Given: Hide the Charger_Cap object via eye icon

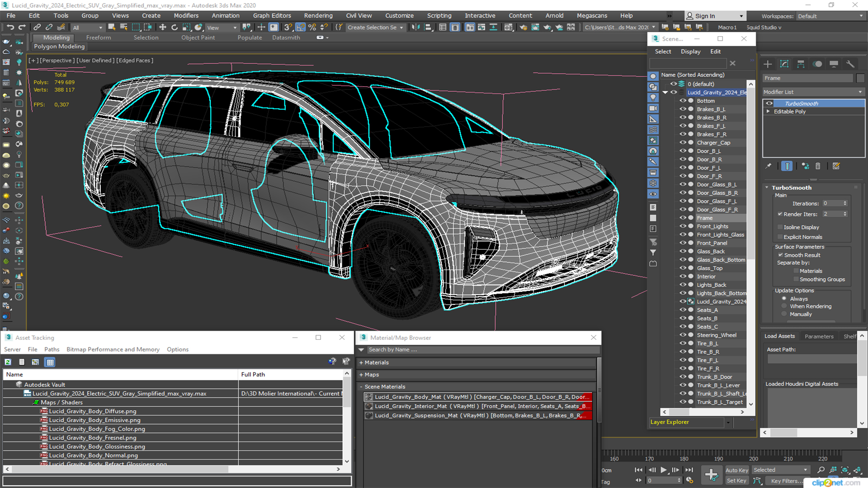Looking at the screenshot, I should [683, 143].
